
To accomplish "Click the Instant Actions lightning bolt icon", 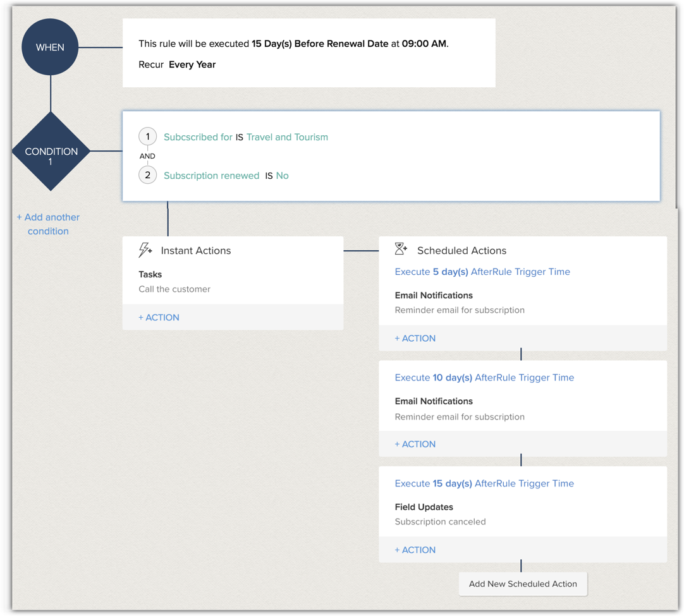I will [x=145, y=250].
